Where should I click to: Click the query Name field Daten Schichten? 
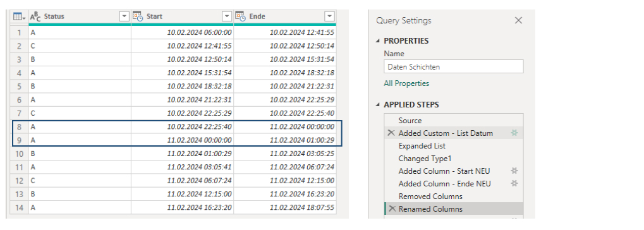click(x=454, y=66)
